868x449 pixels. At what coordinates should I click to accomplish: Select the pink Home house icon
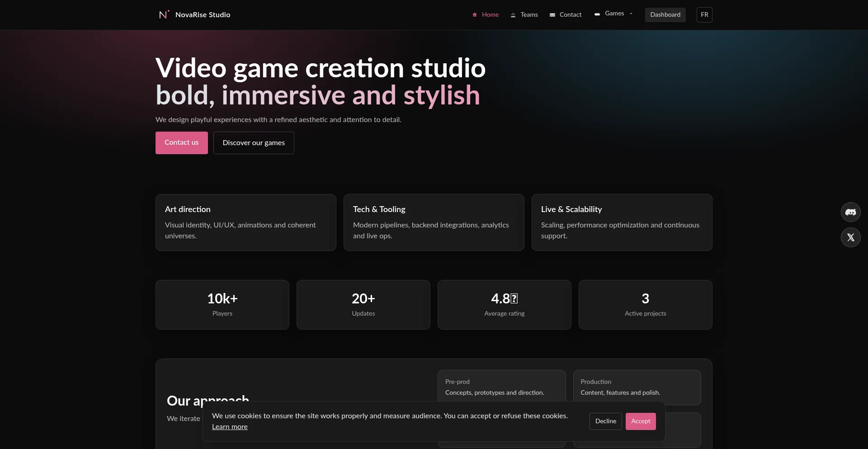(x=474, y=14)
